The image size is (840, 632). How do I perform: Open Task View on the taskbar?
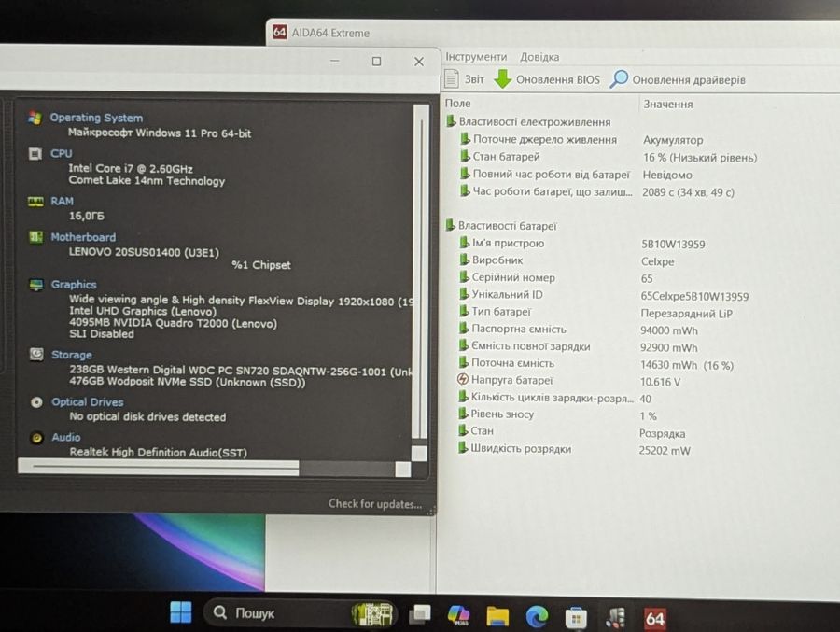(x=419, y=615)
